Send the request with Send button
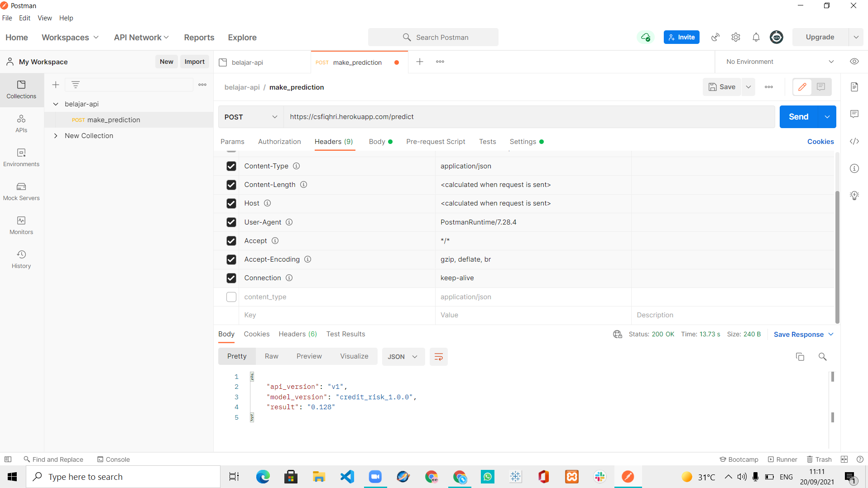Image resolution: width=868 pixels, height=488 pixels. (798, 117)
